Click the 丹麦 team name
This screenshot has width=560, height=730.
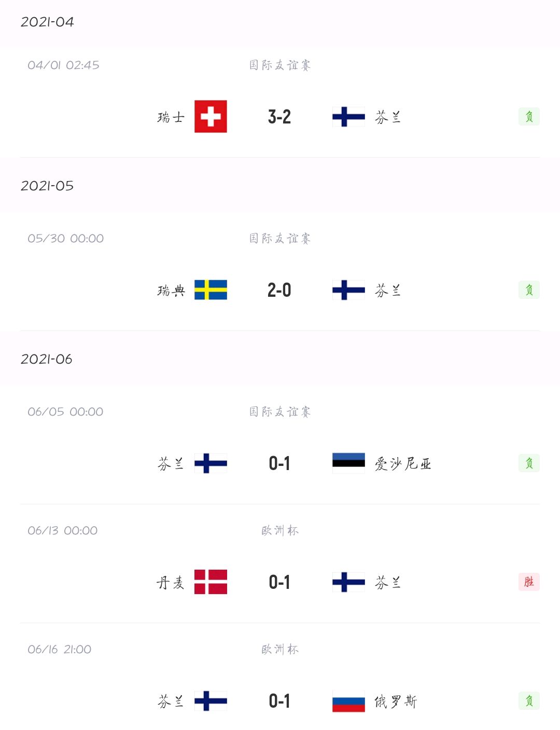(x=171, y=582)
